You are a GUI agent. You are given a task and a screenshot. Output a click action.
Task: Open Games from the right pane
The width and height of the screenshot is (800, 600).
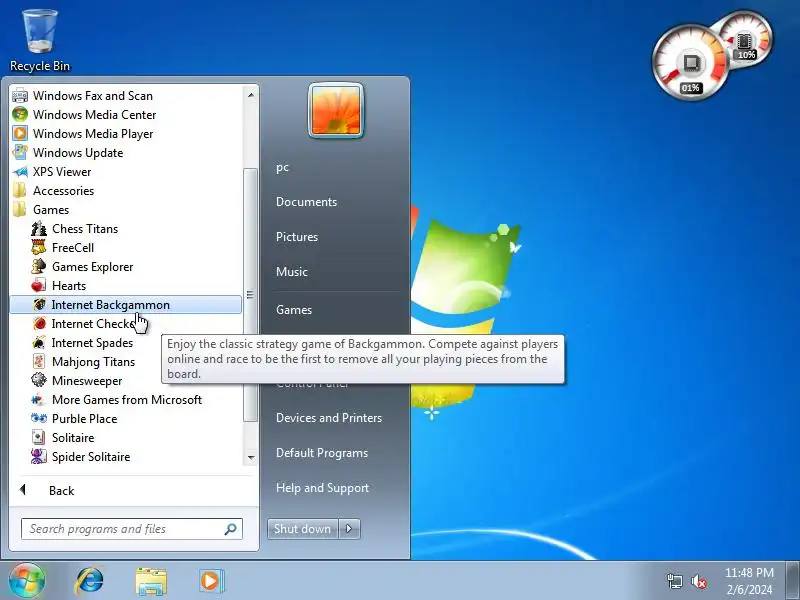click(x=294, y=310)
